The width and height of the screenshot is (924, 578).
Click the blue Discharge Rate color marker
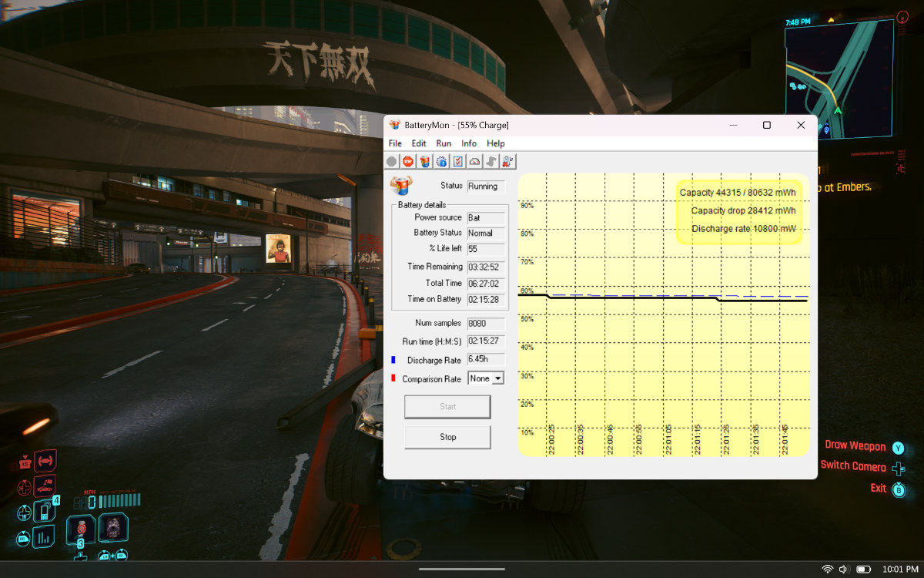393,360
